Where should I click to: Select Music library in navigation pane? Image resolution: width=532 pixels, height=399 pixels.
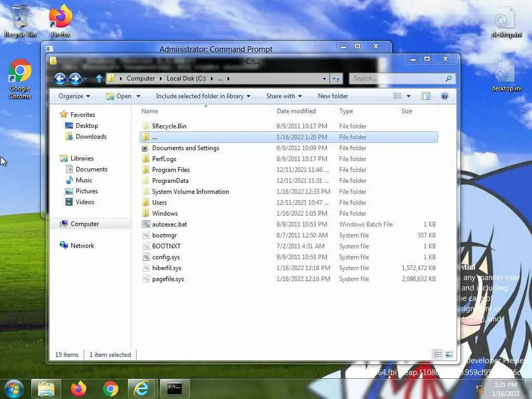click(84, 180)
